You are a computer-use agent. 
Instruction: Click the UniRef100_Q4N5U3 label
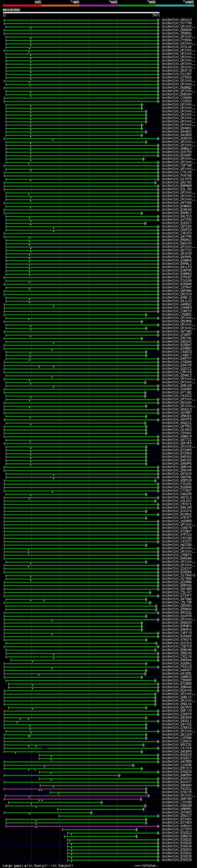pyautogui.click(x=177, y=676)
